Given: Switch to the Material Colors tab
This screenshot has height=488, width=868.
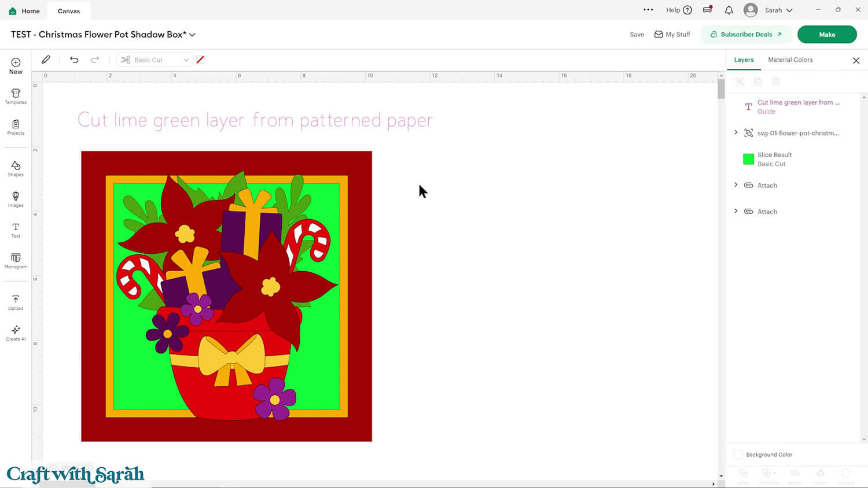Looking at the screenshot, I should coord(790,60).
